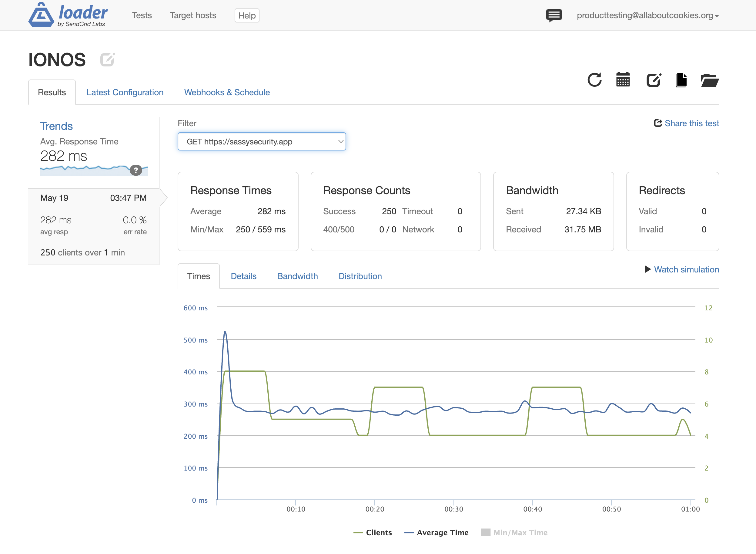The image size is (756, 554).
Task: Click the Sent 27.34 KB value
Action: click(584, 211)
